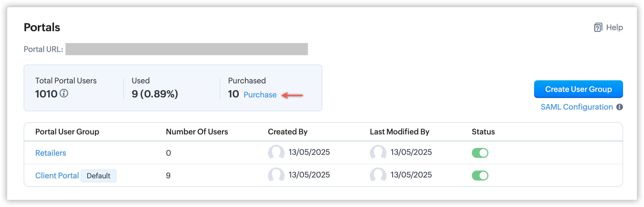Screen dimensions: 644x207
Task: Open the Client Portal user group
Action: tap(57, 176)
